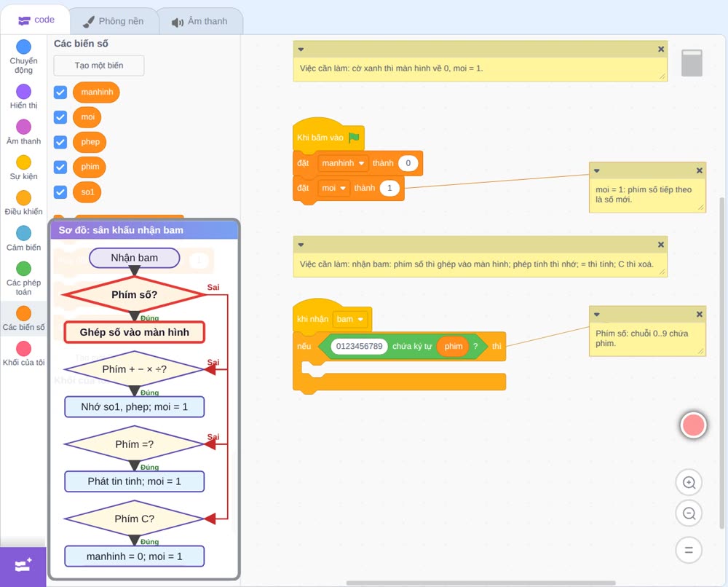
Task: Close the 'Phím số' comment note
Action: click(699, 315)
